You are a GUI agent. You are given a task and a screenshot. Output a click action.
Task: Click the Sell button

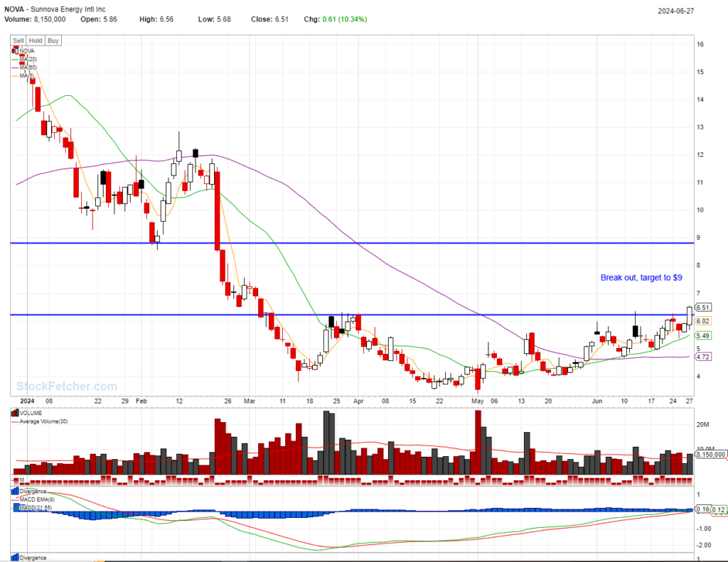click(x=18, y=40)
